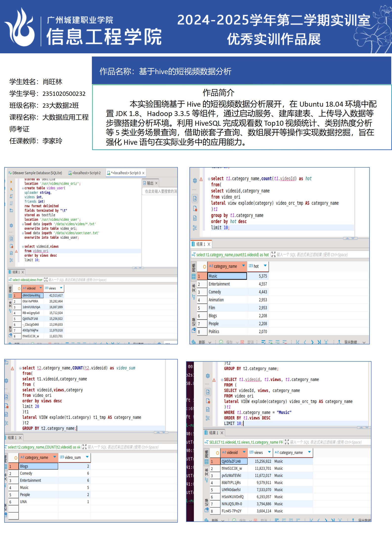This screenshot has height=554, width=392.
Task: Click the orange Execute SQL arrow icon
Action: 11,182
